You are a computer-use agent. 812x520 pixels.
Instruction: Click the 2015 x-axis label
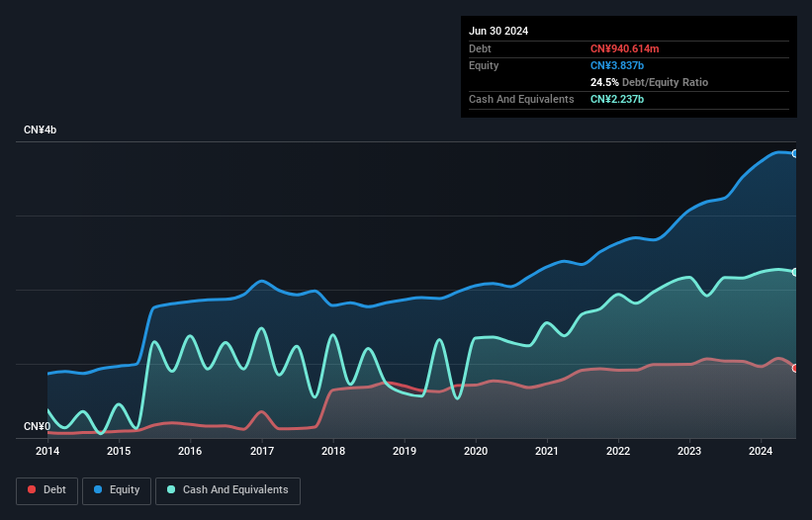[119, 451]
